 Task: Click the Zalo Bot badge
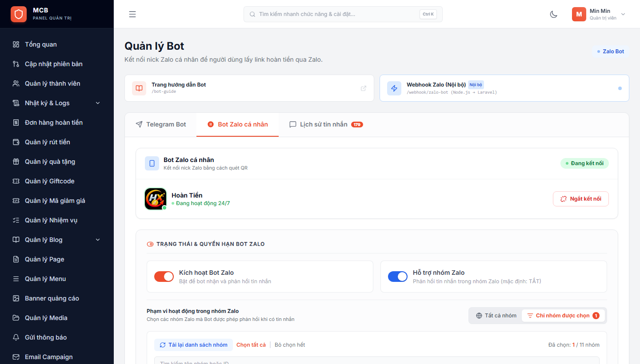coord(611,51)
